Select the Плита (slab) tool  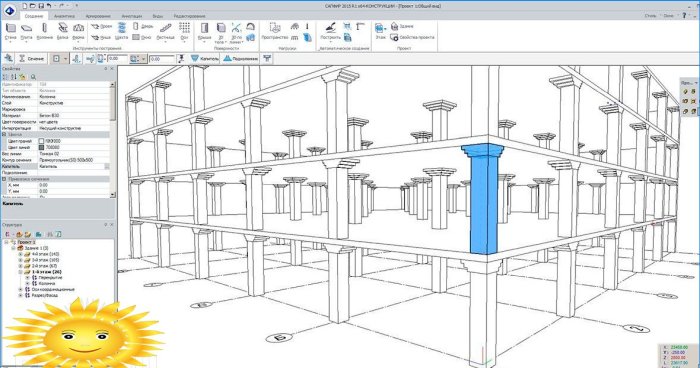pyautogui.click(x=26, y=31)
